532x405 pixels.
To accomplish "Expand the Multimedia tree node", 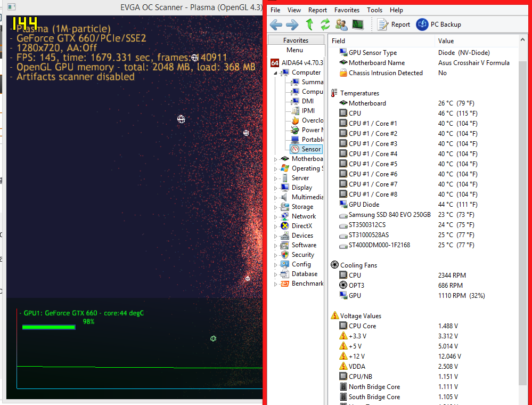I will pyautogui.click(x=275, y=197).
